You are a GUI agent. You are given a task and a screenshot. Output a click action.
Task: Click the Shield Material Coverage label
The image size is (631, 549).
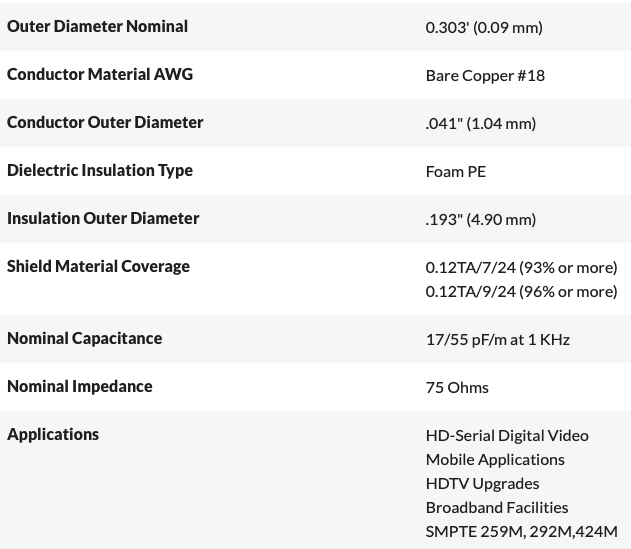(98, 266)
